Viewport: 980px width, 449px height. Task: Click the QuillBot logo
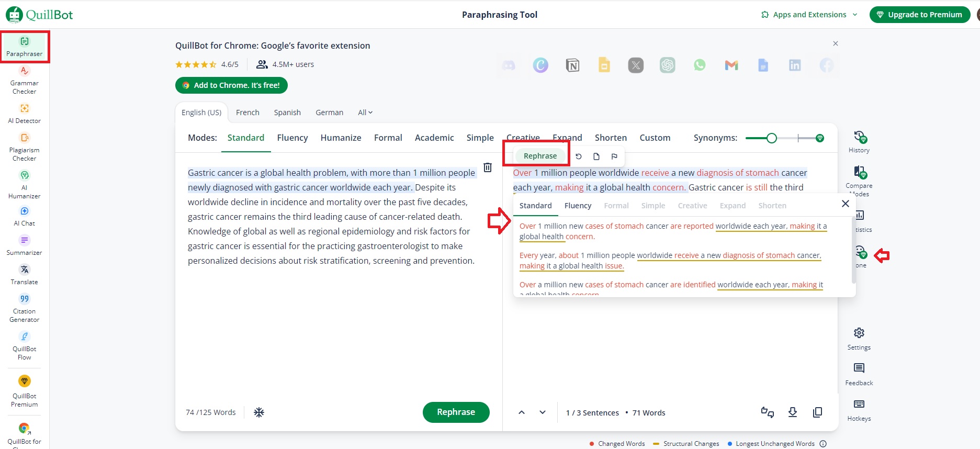coord(40,15)
